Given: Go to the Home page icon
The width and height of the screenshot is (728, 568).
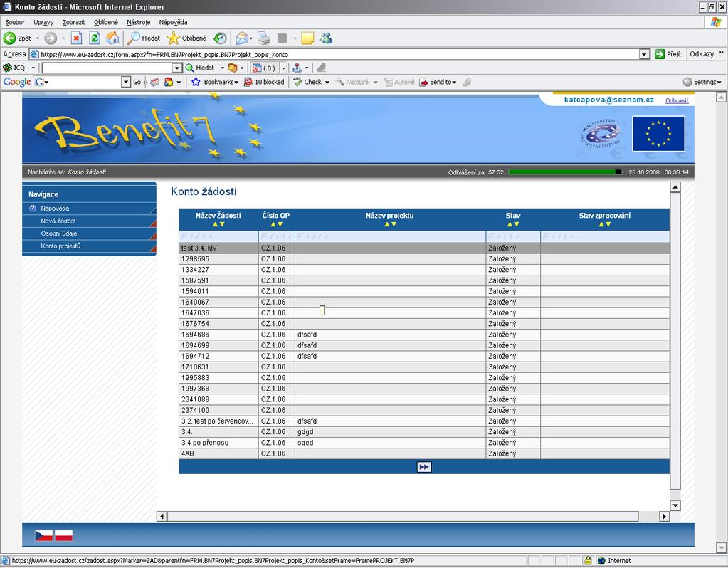Looking at the screenshot, I should tap(112, 38).
